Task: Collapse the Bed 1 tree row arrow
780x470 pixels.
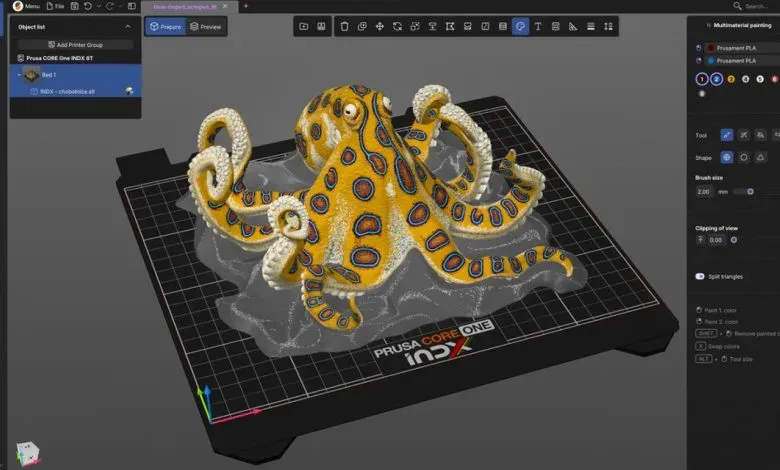Action: (x=19, y=75)
